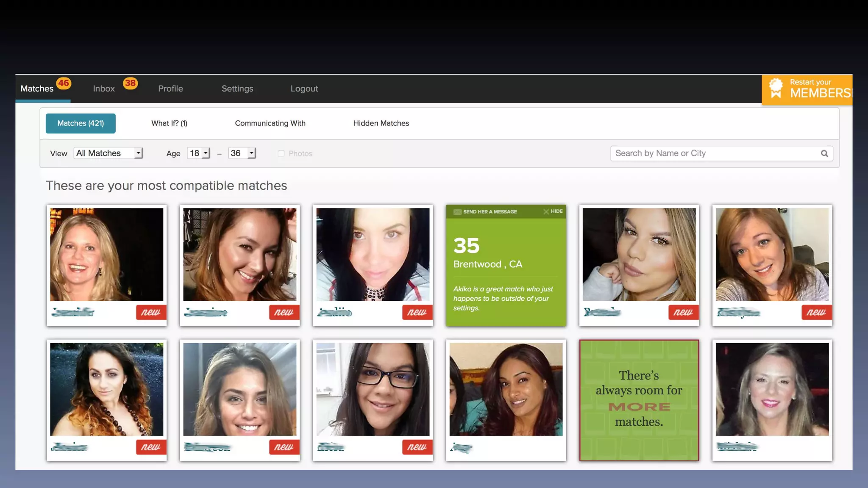Click the red new tag on first match
Screen dimensions: 868x488
(x=150, y=312)
